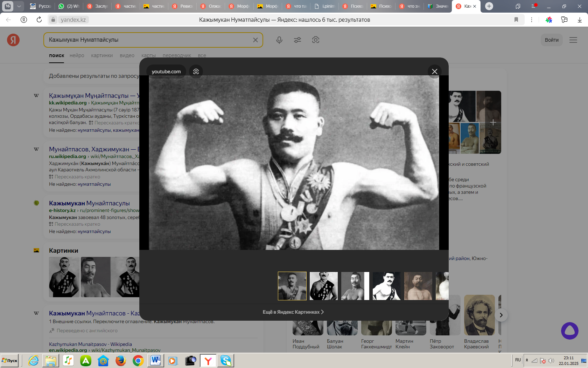Click the image search camera icon
Image resolution: width=588 pixels, height=368 pixels.
coord(316,40)
